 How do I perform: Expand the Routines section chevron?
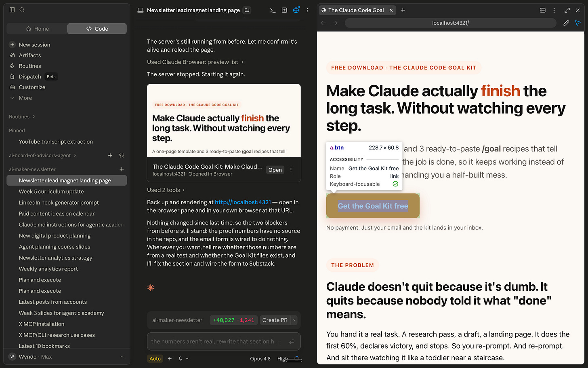click(34, 116)
